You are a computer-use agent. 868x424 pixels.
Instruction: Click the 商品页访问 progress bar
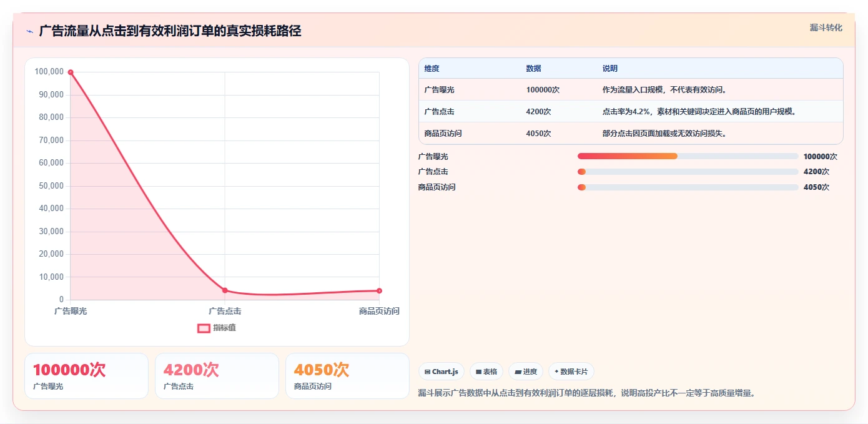[x=688, y=187]
